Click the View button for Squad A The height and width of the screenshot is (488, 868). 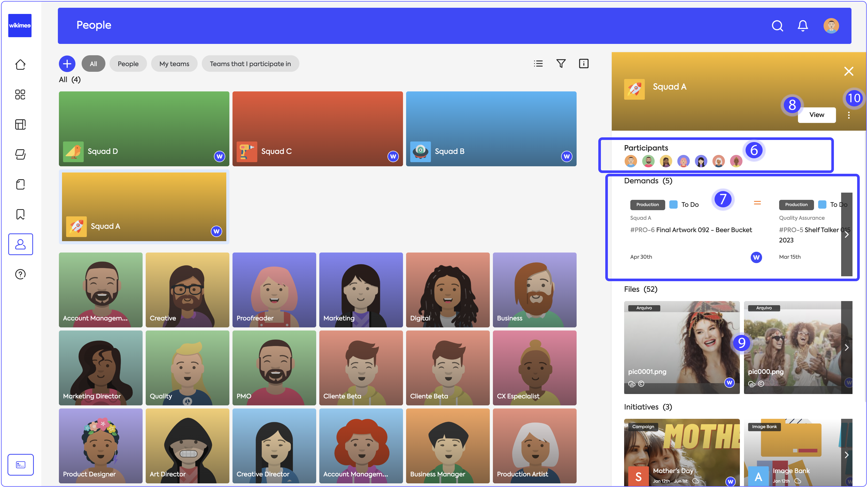point(816,115)
